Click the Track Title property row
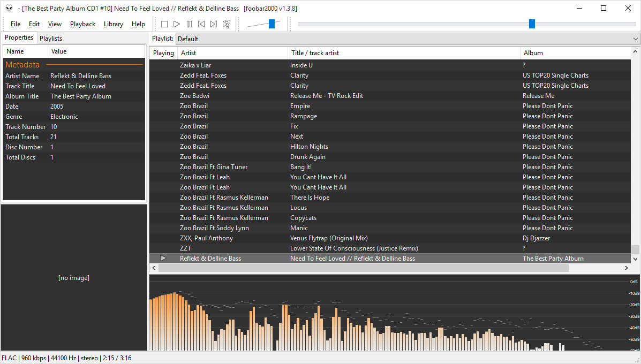This screenshot has height=364, width=641. point(74,86)
